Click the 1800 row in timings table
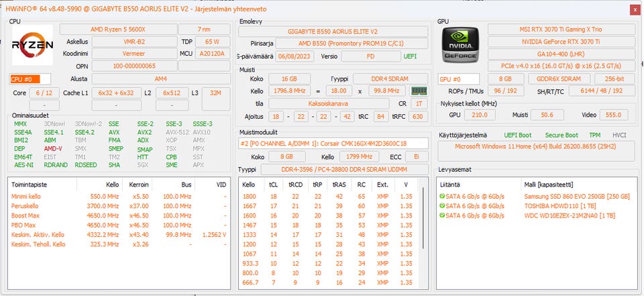Viewport: 644px width, 296px height. click(329, 197)
